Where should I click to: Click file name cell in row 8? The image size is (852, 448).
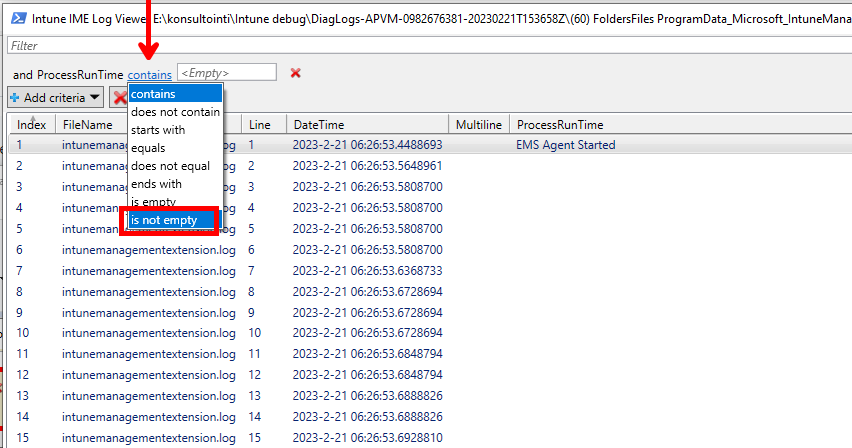point(149,292)
